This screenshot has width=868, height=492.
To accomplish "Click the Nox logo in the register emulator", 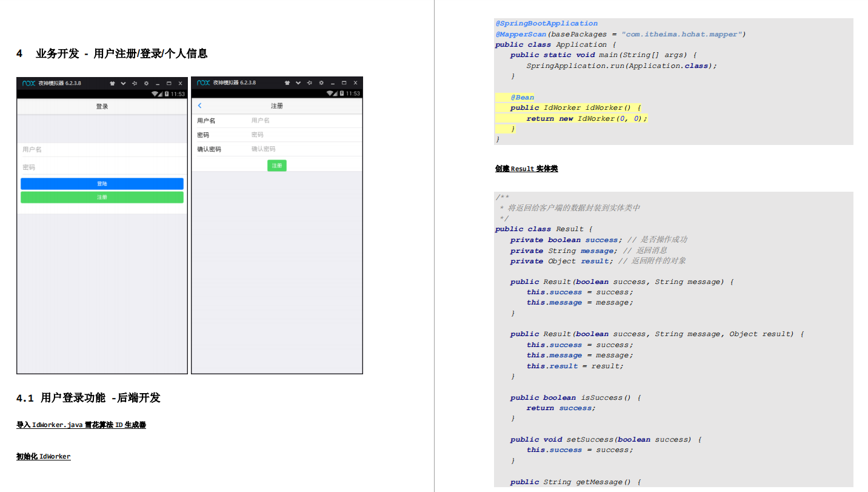I will click(x=204, y=83).
